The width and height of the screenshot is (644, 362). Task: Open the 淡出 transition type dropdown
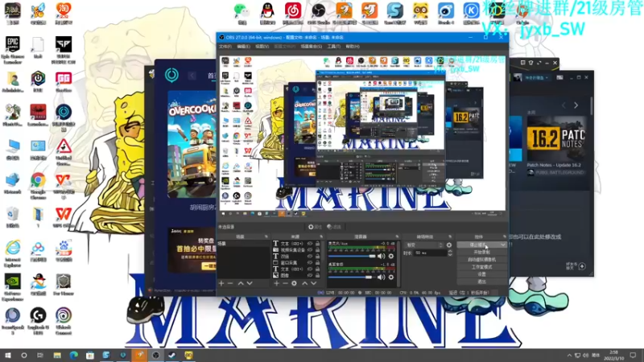(424, 245)
